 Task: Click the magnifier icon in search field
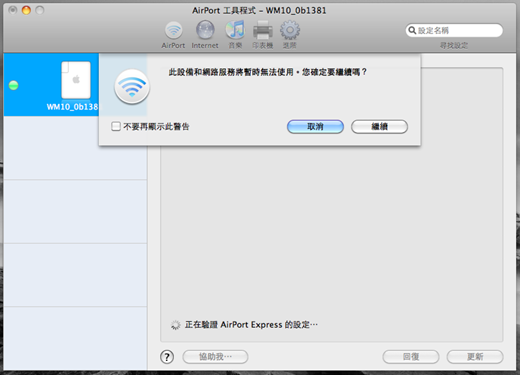pos(412,30)
